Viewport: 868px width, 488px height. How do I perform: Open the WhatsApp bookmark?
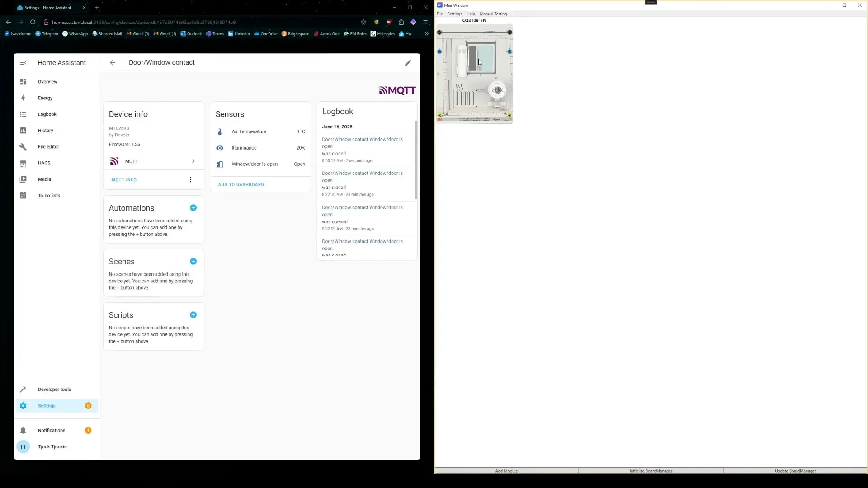pos(75,34)
